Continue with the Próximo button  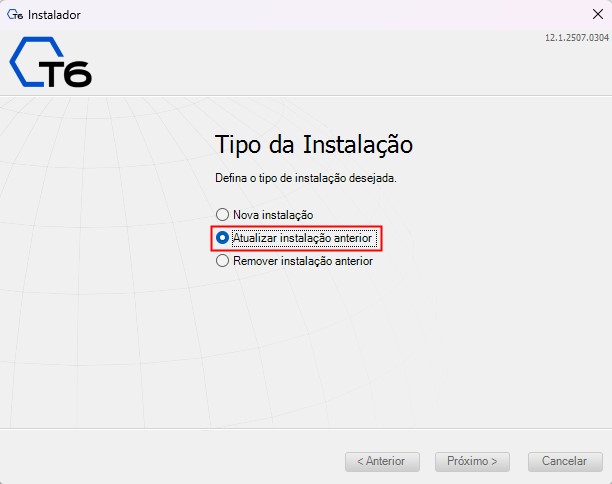click(472, 462)
